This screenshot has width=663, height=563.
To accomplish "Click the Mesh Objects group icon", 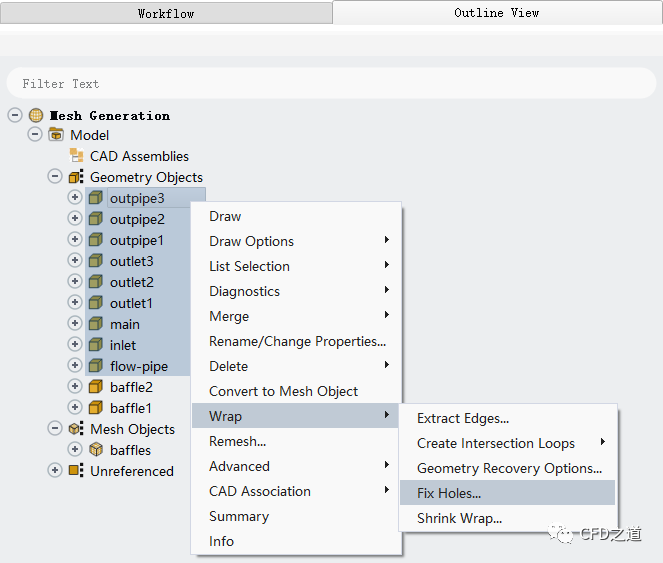I will pyautogui.click(x=76, y=429).
